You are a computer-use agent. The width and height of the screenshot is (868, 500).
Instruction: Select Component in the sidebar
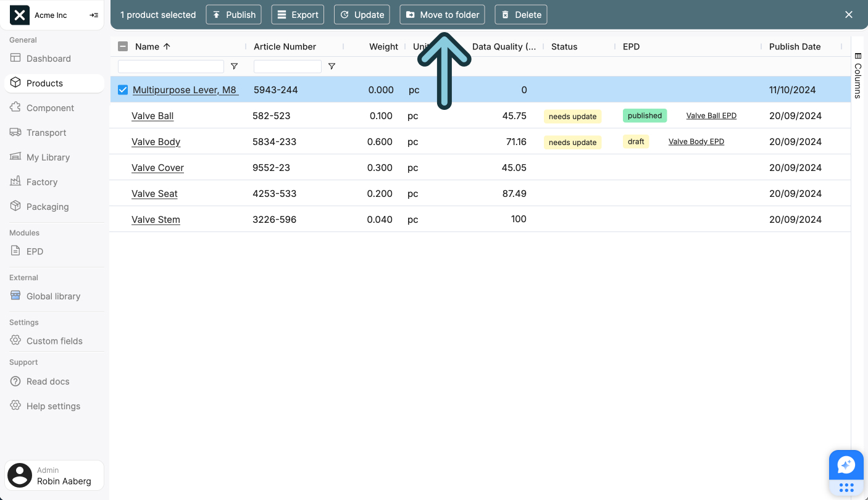(x=49, y=107)
